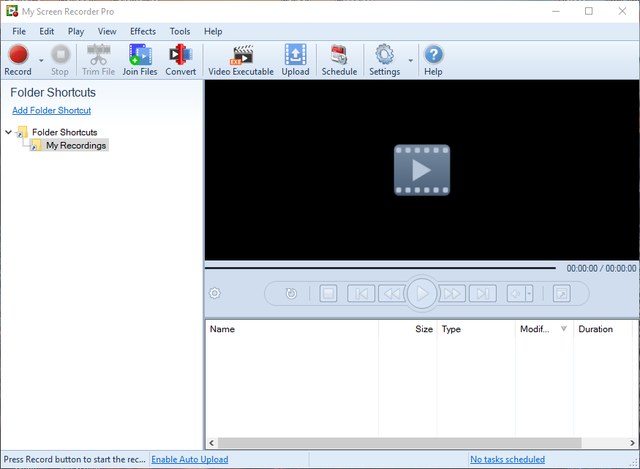This screenshot has width=640, height=469.
Task: Click the round Play button in player
Action: (422, 293)
